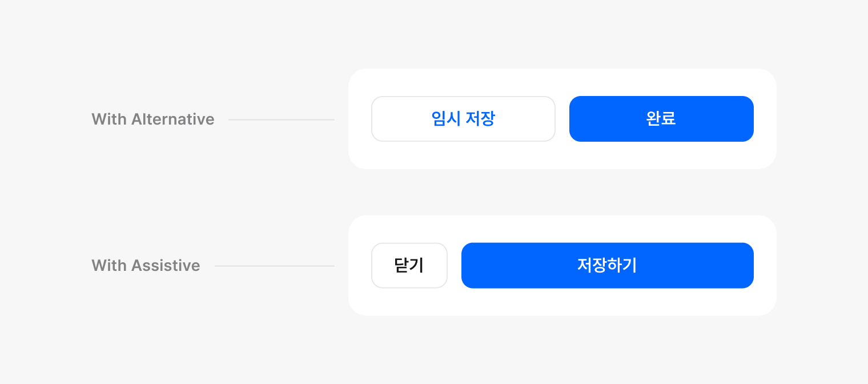Select the With Assistive label
Image resolution: width=868 pixels, height=384 pixels.
point(146,266)
